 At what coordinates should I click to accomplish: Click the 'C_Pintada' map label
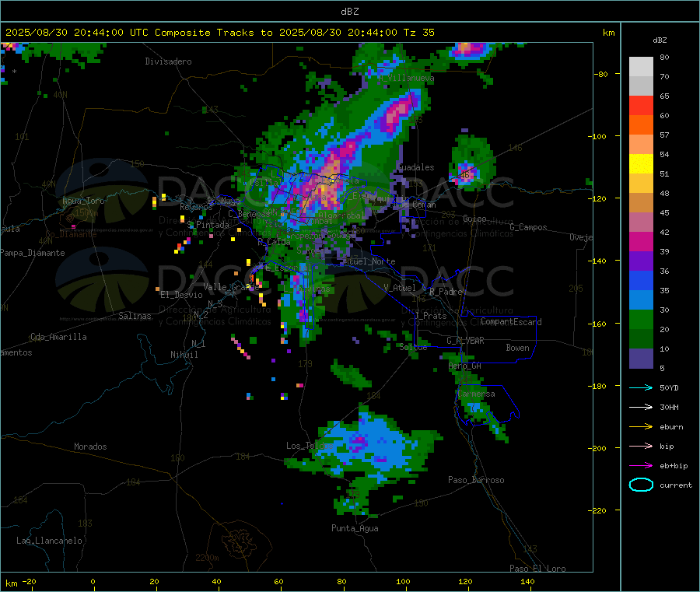208,225
